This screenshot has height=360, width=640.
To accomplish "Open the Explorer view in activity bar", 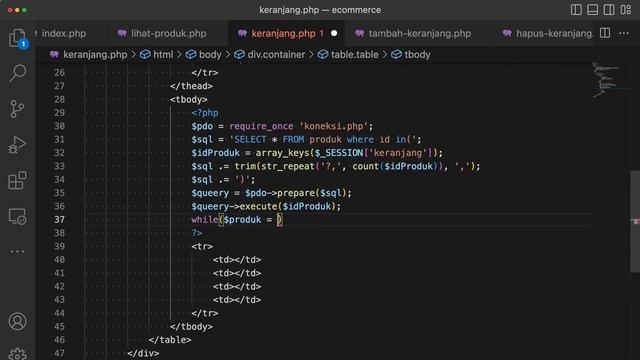I will [x=17, y=38].
